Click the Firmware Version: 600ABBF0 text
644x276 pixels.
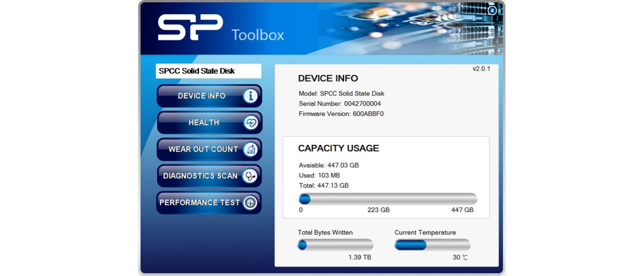(x=341, y=113)
